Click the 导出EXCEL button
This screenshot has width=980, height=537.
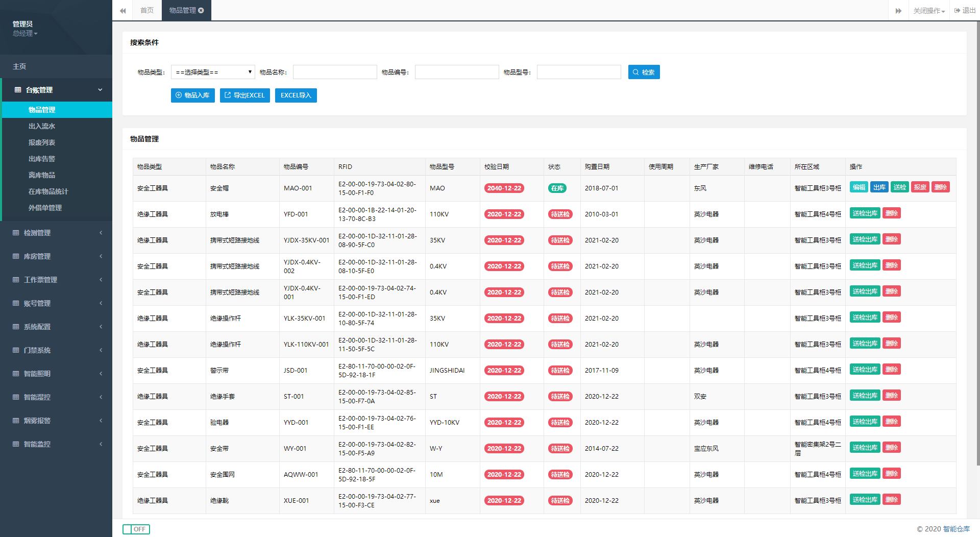coord(244,95)
